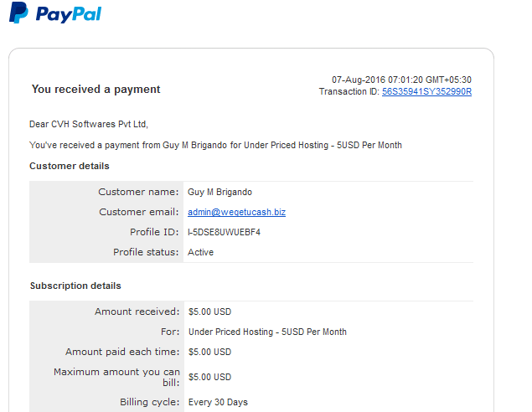Open transaction ID 56S35941SY352990R link
The height and width of the screenshot is (412, 532).
pos(426,91)
